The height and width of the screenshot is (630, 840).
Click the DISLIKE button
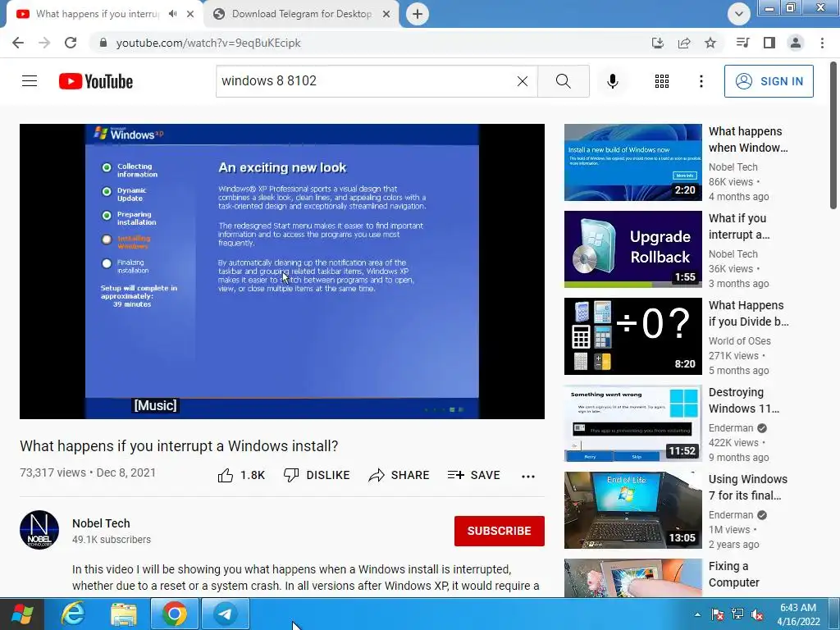click(317, 475)
